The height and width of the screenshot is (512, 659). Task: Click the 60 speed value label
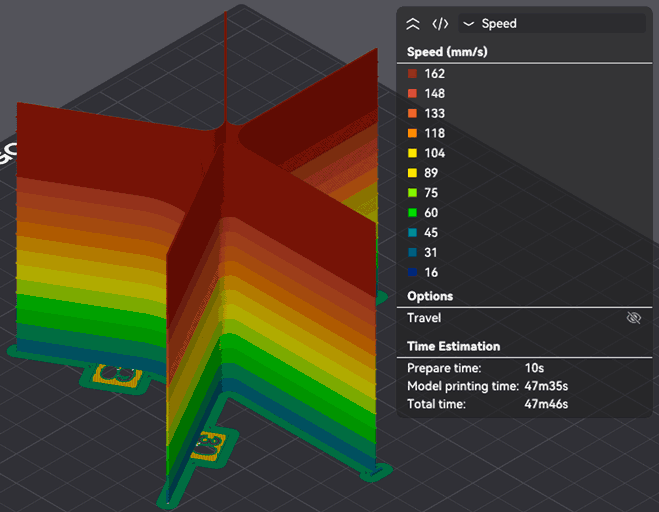click(431, 213)
